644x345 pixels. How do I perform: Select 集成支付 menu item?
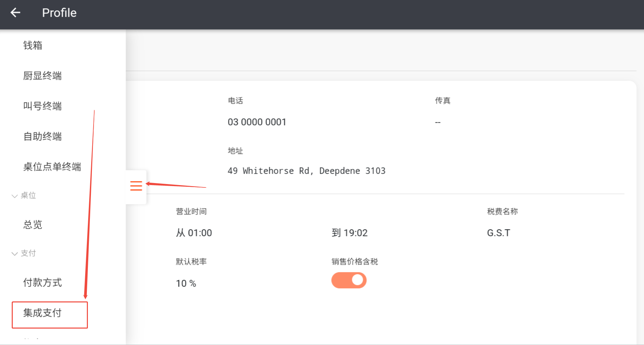pos(43,313)
